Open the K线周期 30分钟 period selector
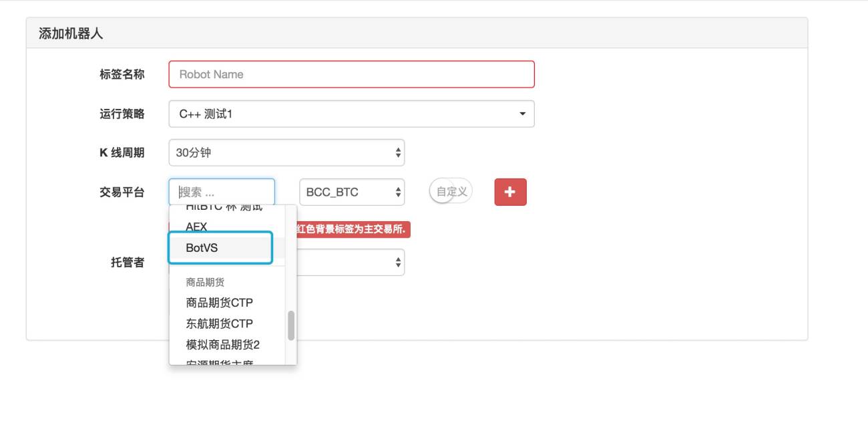The height and width of the screenshot is (435, 868). [x=286, y=152]
